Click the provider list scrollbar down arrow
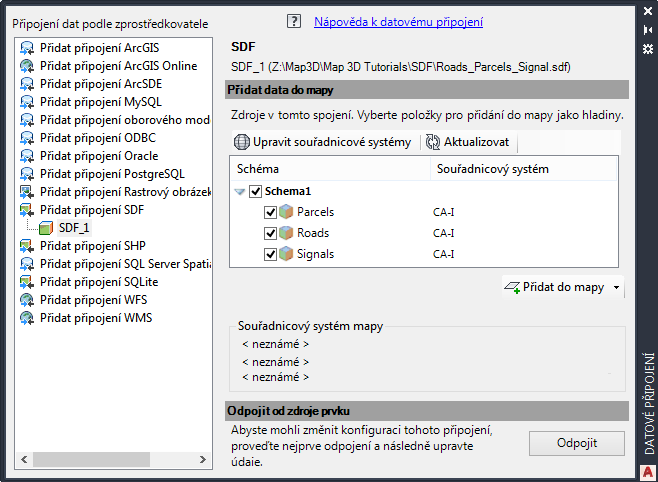 [204, 459]
